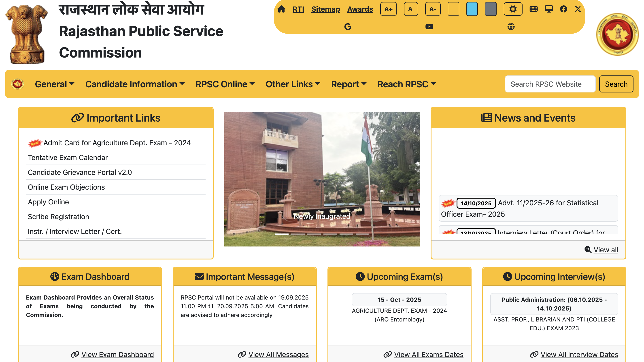Open the Sitemap page
The width and height of the screenshot is (644, 362).
[x=325, y=9]
